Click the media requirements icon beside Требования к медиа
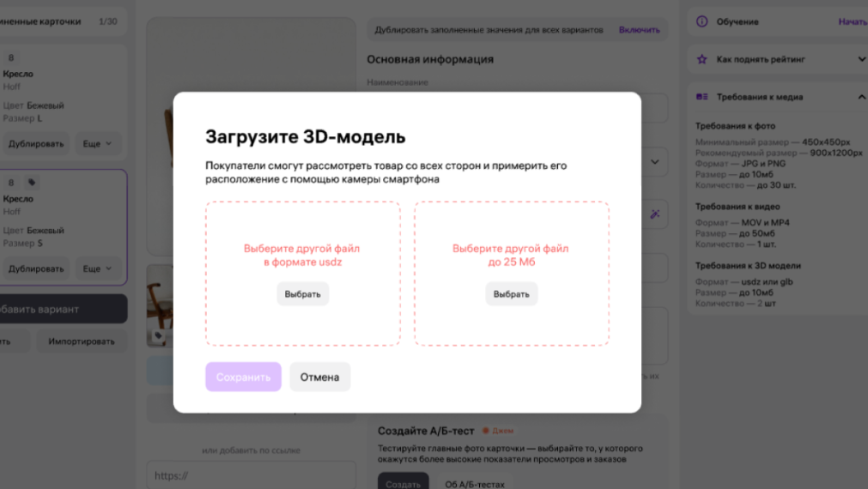Image resolution: width=868 pixels, height=489 pixels. click(x=702, y=97)
